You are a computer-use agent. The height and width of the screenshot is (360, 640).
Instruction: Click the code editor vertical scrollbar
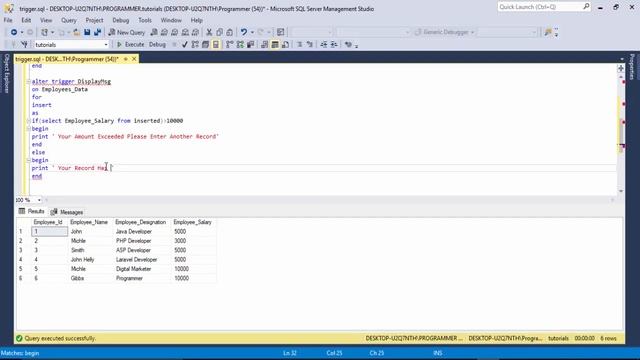coord(621,133)
